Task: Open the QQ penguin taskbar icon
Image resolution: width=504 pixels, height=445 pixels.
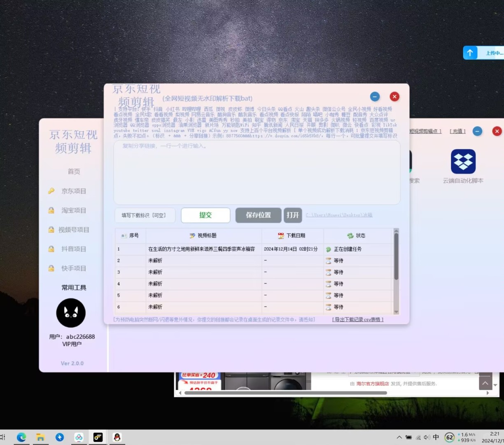Action: (x=117, y=437)
